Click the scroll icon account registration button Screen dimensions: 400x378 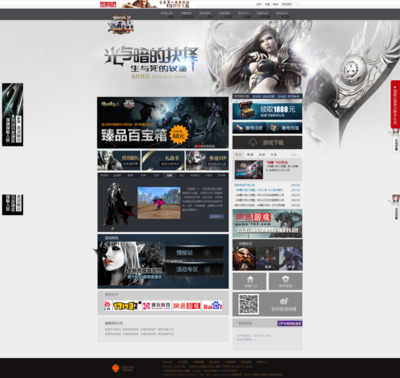coord(250,128)
